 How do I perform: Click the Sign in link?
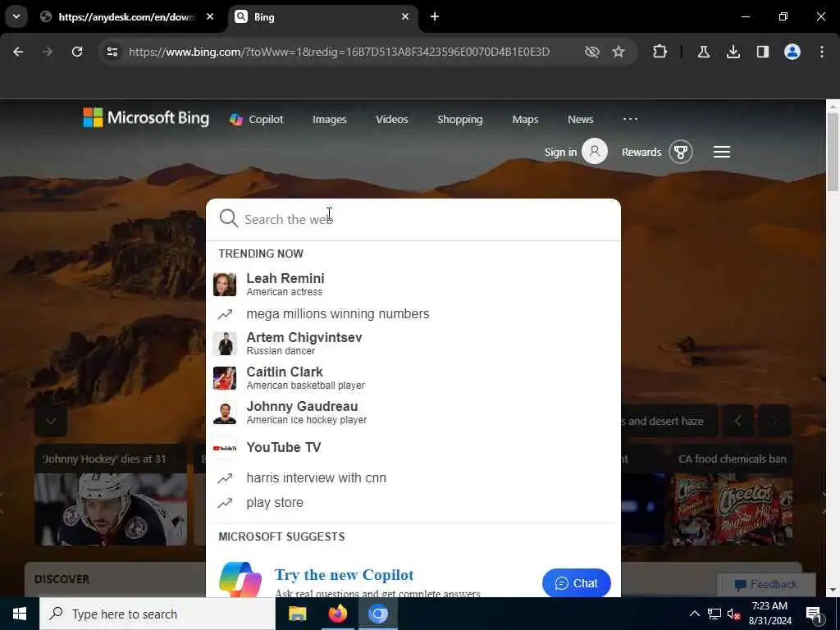point(560,152)
